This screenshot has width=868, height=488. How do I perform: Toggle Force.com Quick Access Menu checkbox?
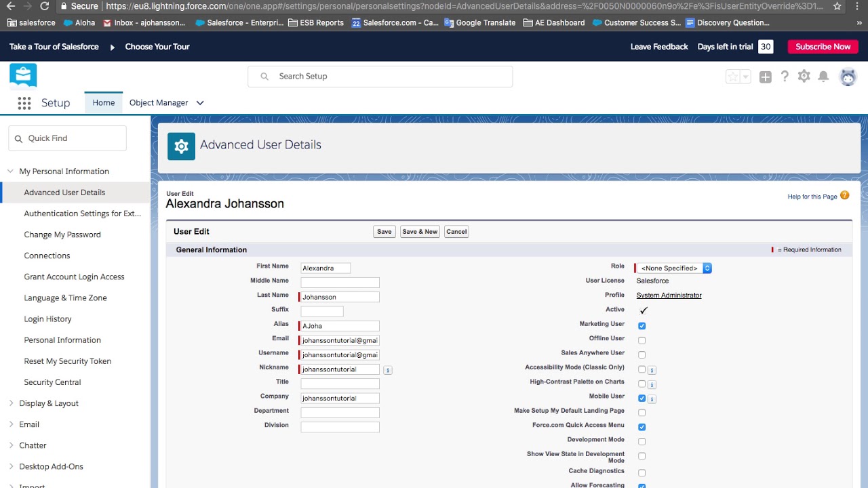tap(642, 427)
